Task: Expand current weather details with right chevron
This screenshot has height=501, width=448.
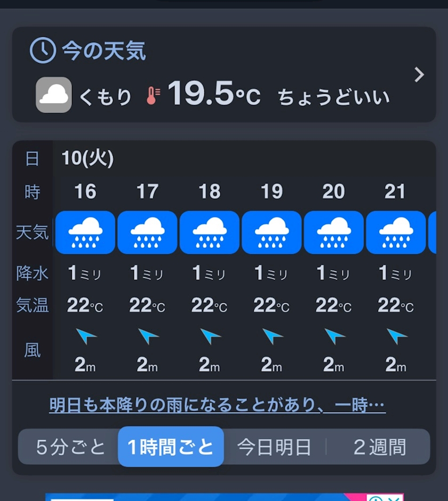Action: point(419,75)
